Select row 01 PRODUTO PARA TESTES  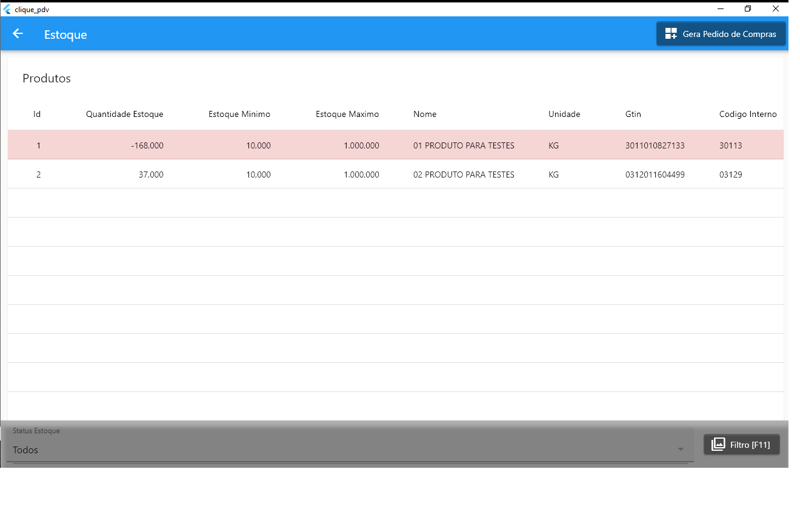click(464, 145)
